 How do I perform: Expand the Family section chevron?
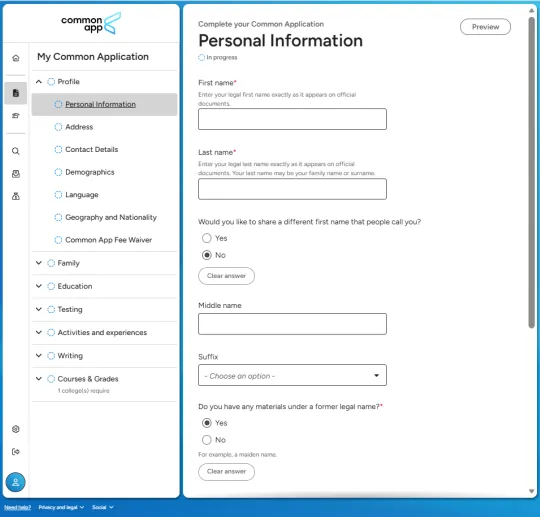[39, 263]
